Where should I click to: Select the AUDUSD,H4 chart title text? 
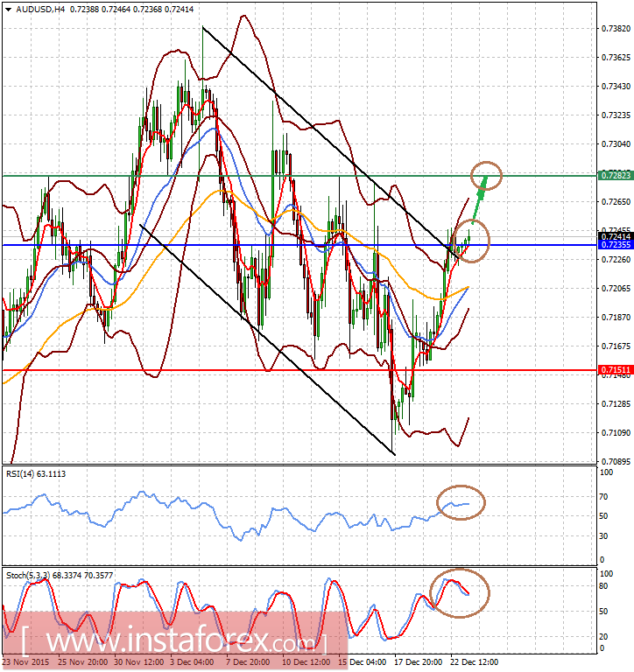pos(40,9)
